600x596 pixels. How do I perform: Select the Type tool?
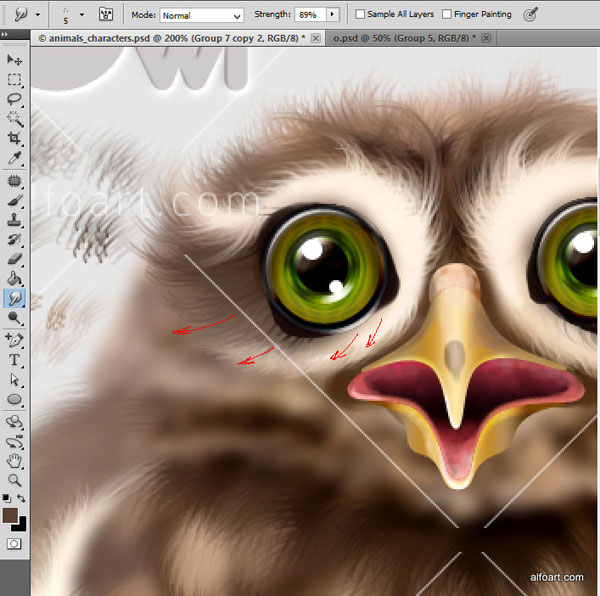pos(15,360)
